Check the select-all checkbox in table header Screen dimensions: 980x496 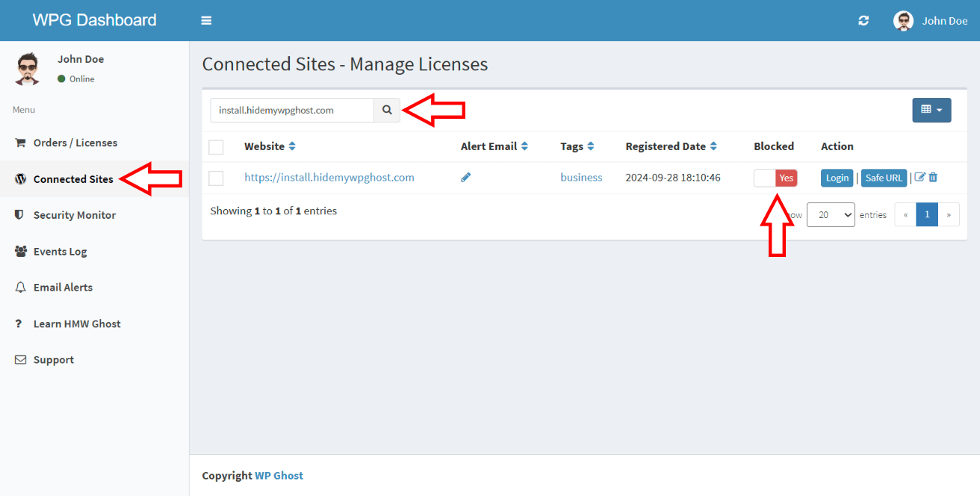216,146
